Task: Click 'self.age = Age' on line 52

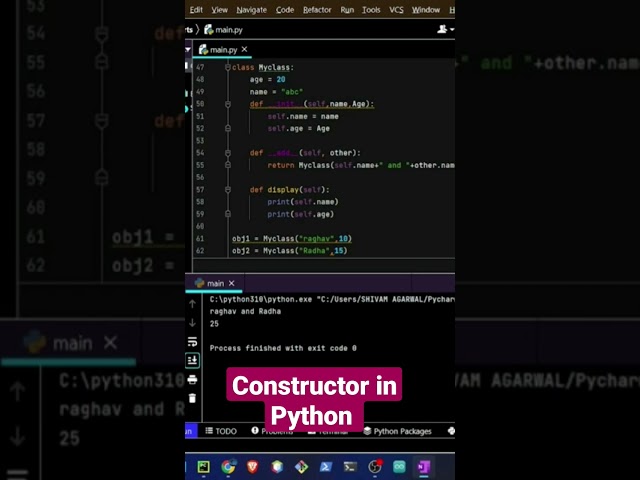Action: (x=298, y=129)
